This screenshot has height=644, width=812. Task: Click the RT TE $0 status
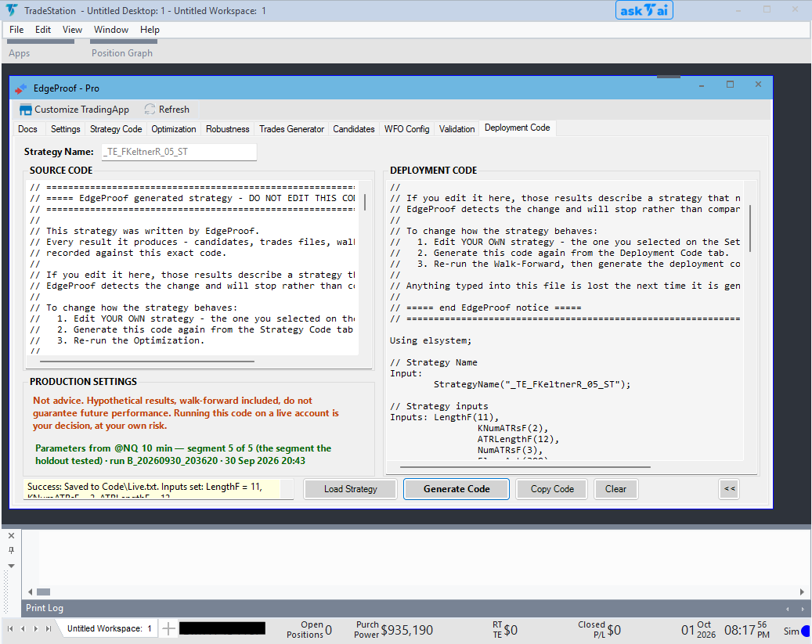point(505,630)
